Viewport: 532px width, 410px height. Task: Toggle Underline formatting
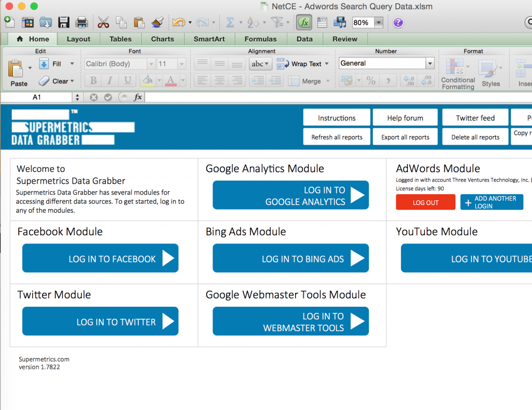[x=128, y=80]
